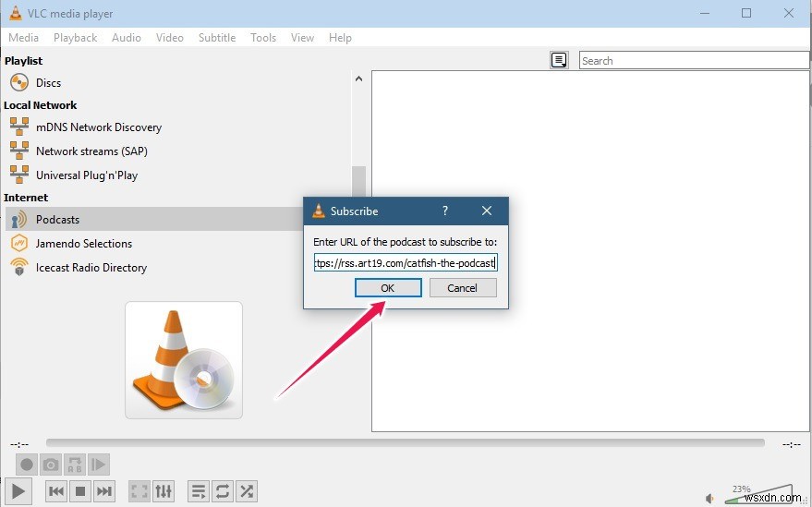This screenshot has height=507, width=812.
Task: Click elapsed time label on left
Action: (19, 444)
